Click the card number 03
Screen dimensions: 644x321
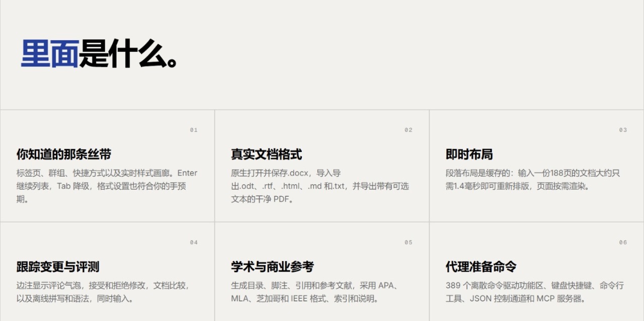623,130
